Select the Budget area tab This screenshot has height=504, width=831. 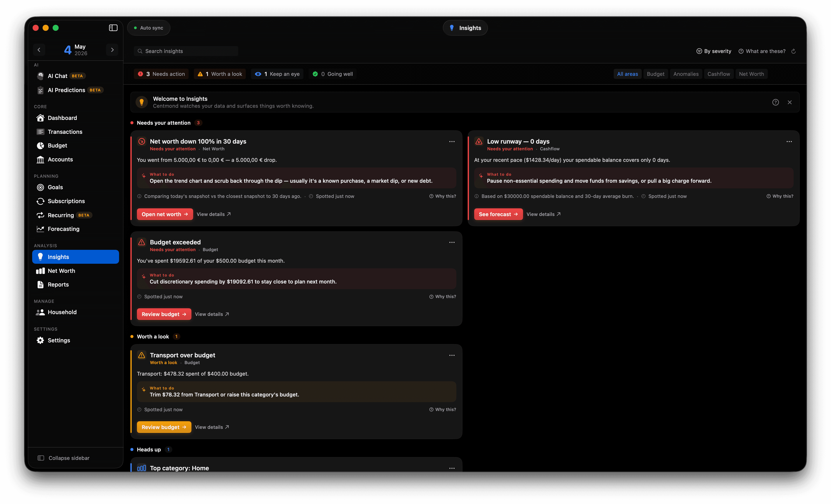(655, 74)
